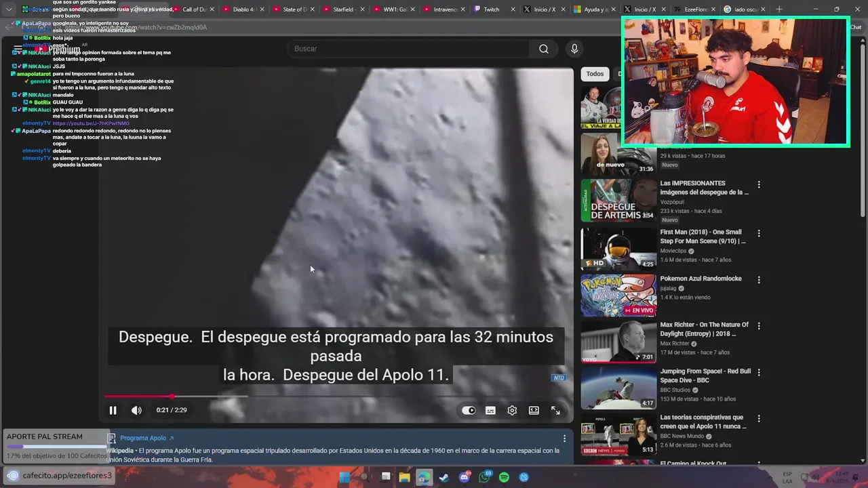Screen dimensions: 868x488
Task: Run search with magnifier button
Action: coord(544,49)
